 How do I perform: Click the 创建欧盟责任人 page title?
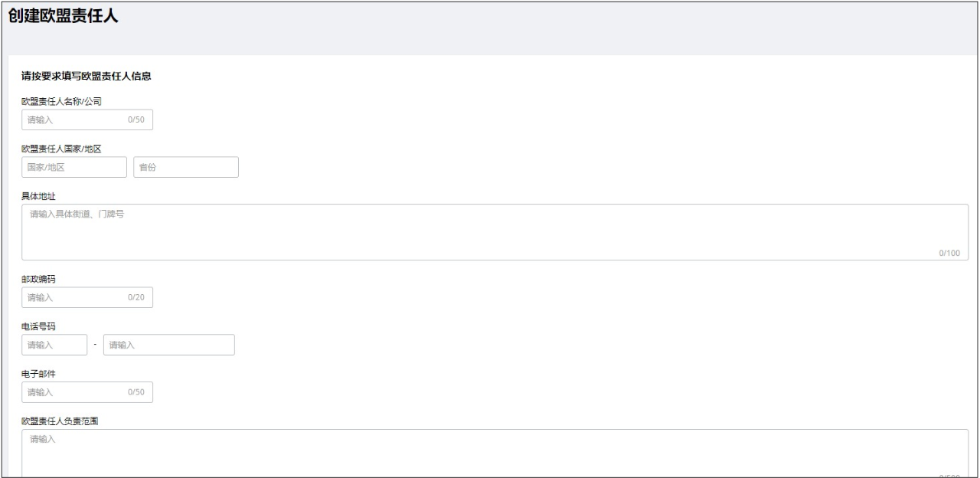[64, 16]
